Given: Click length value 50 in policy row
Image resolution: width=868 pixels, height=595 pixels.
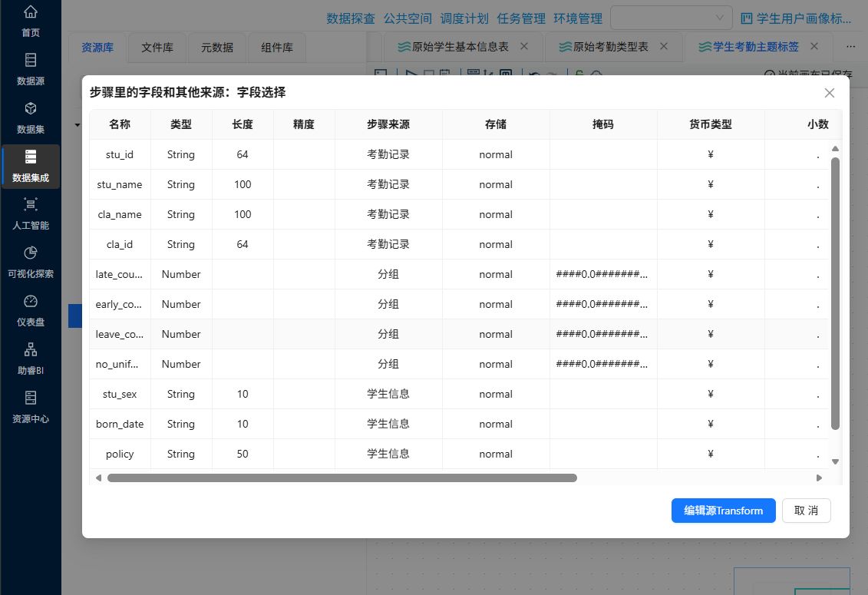Looking at the screenshot, I should [243, 454].
